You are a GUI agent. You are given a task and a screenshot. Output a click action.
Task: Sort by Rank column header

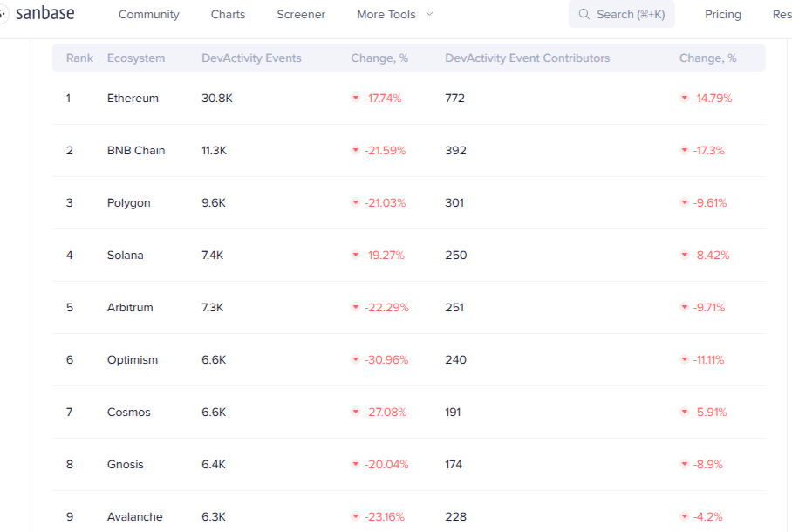click(x=79, y=58)
